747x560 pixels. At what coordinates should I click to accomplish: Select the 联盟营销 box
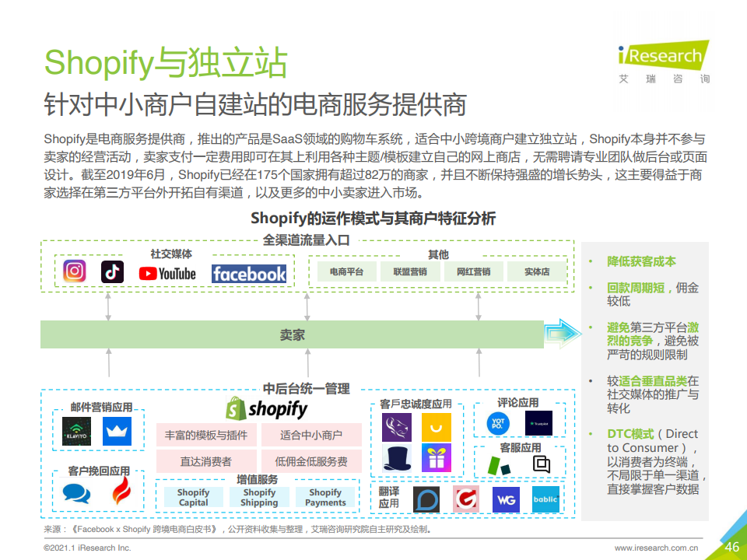pyautogui.click(x=410, y=271)
